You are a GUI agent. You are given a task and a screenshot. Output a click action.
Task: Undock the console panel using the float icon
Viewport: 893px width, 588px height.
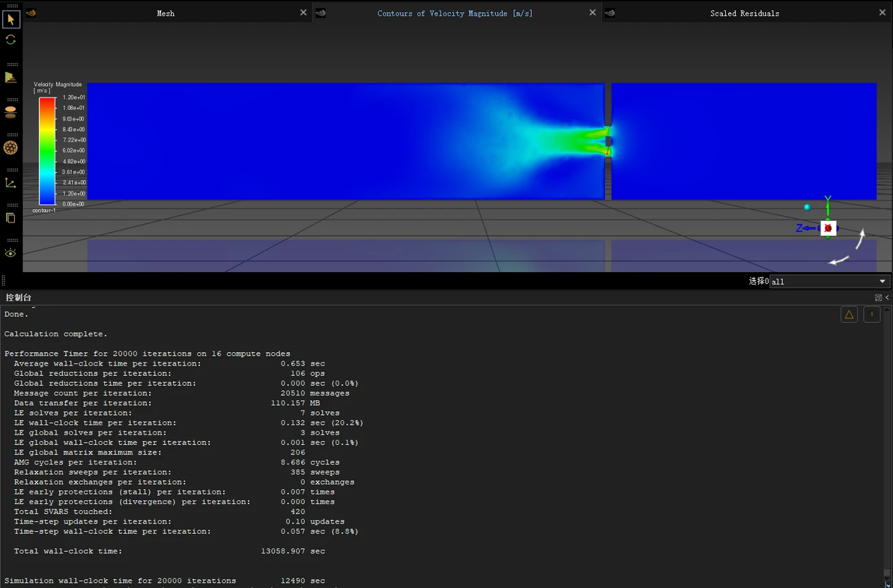(878, 297)
